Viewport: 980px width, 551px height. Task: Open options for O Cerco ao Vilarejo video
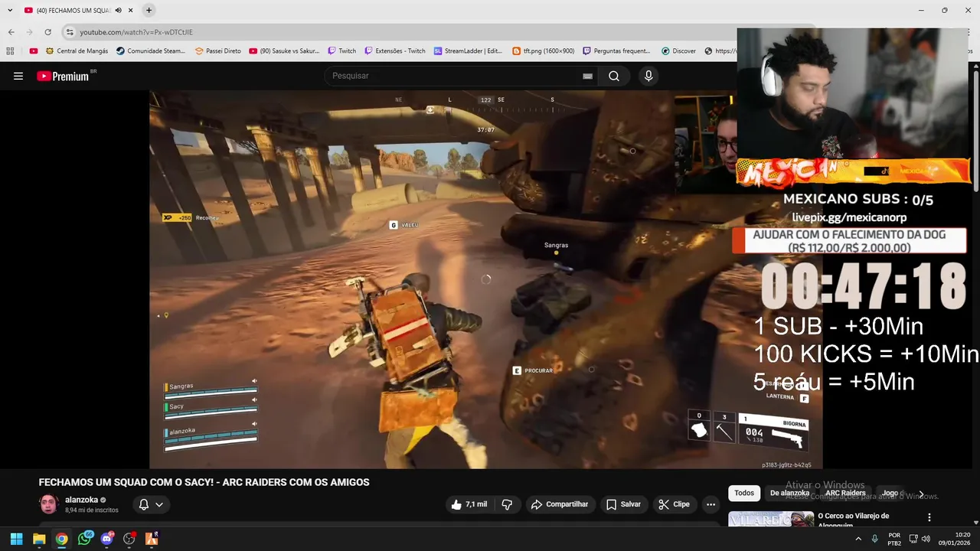[929, 517]
